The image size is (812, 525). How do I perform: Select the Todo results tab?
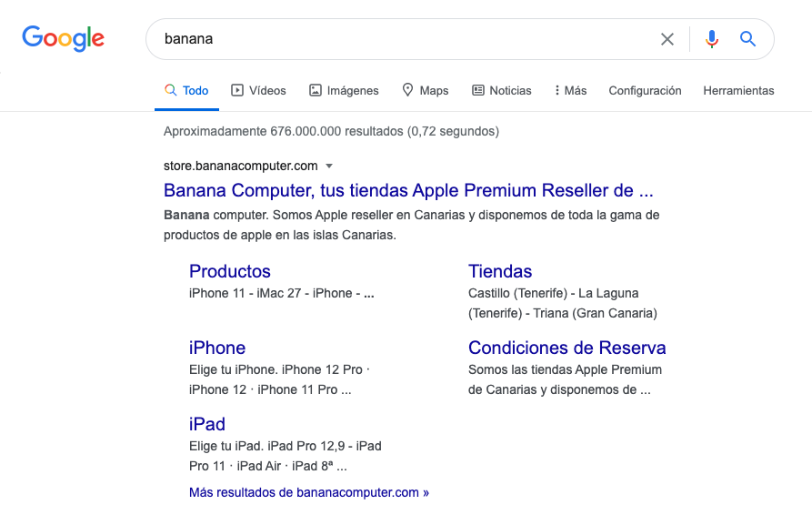tap(186, 91)
